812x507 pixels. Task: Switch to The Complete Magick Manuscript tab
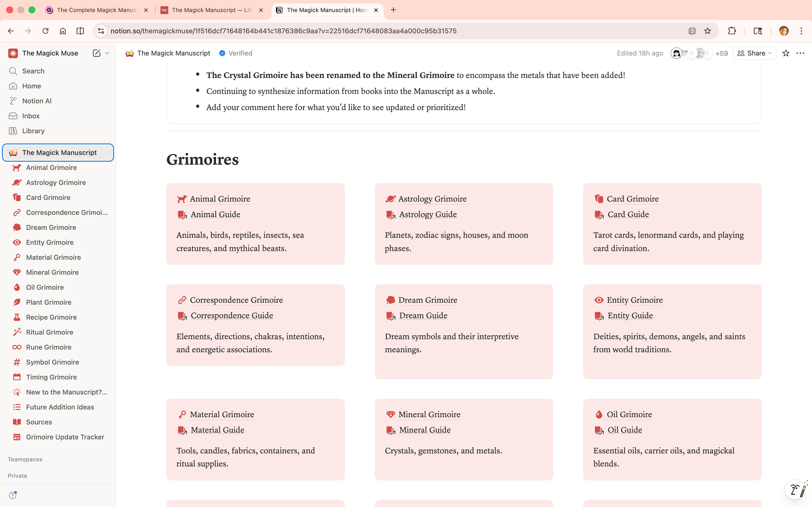[97, 10]
